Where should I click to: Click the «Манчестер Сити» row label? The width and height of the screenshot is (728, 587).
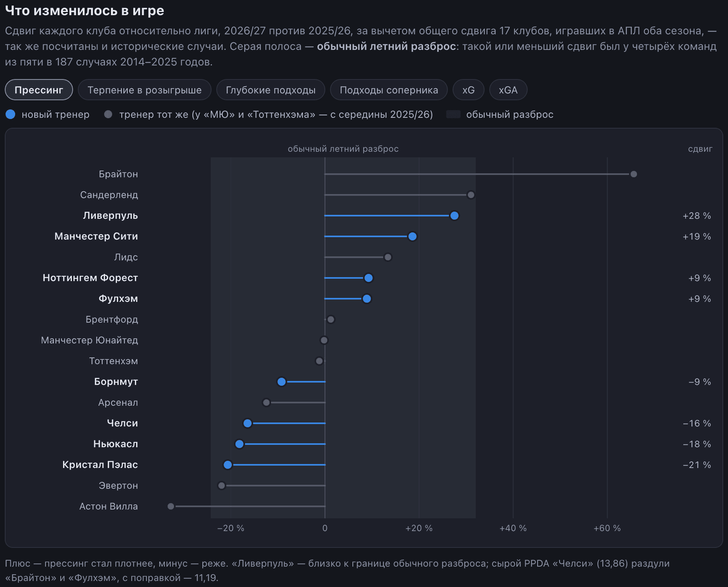coord(96,236)
